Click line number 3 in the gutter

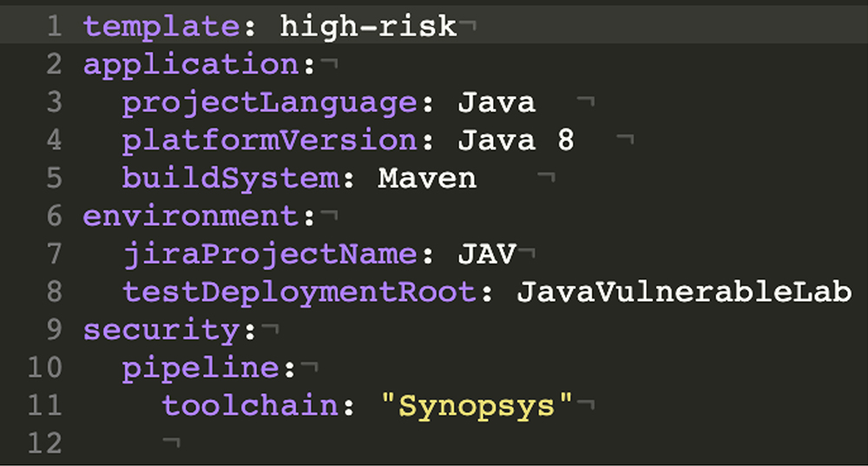point(54,103)
